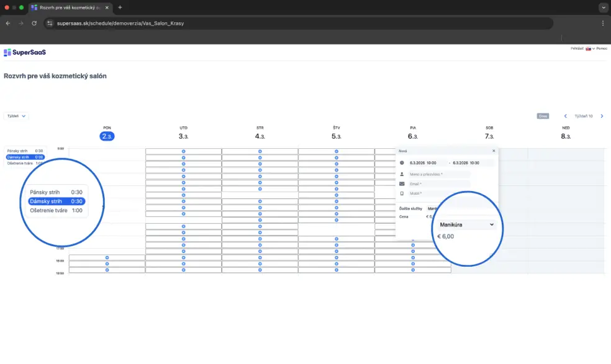Open the language flag dropdown
This screenshot has height=364, width=611.
tap(589, 48)
